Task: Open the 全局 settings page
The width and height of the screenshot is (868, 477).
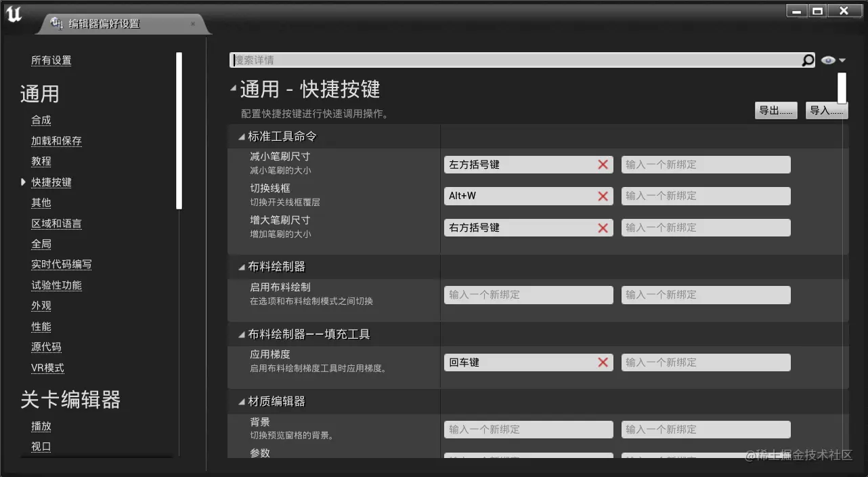Action: [x=41, y=244]
